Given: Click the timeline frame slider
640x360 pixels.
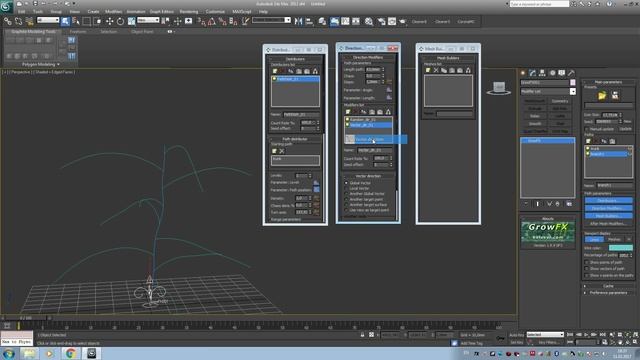Looking at the screenshot, I should (25, 318).
